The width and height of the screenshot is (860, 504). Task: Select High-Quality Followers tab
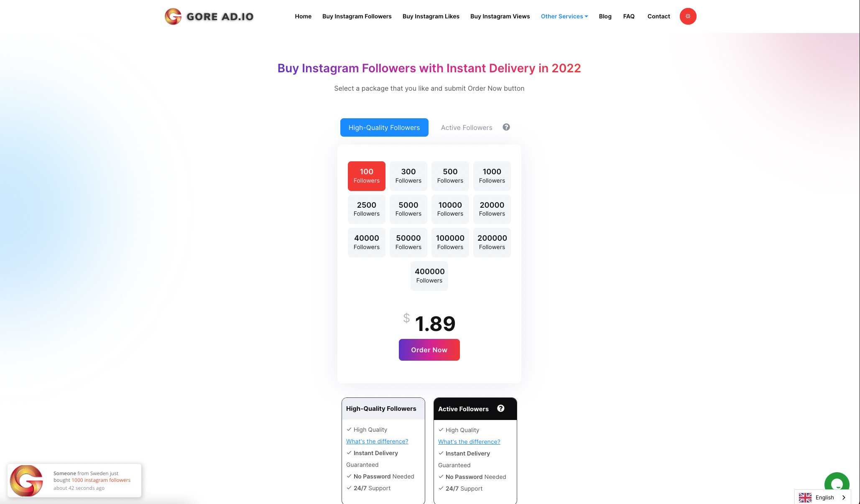384,127
